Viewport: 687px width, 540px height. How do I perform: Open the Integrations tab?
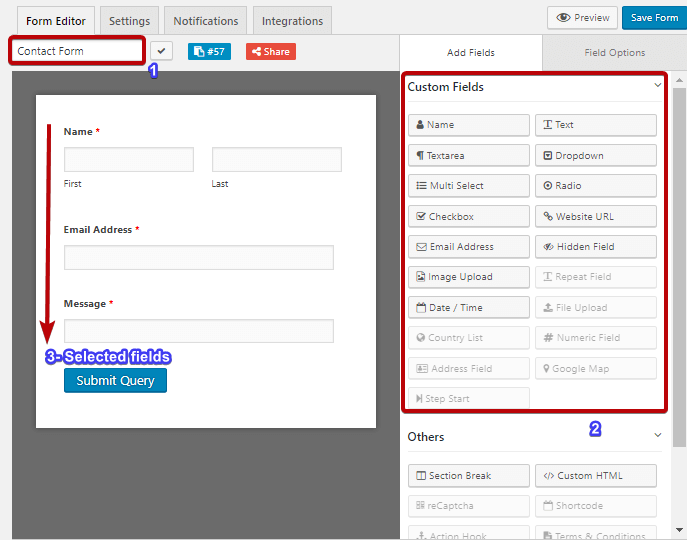click(x=292, y=21)
